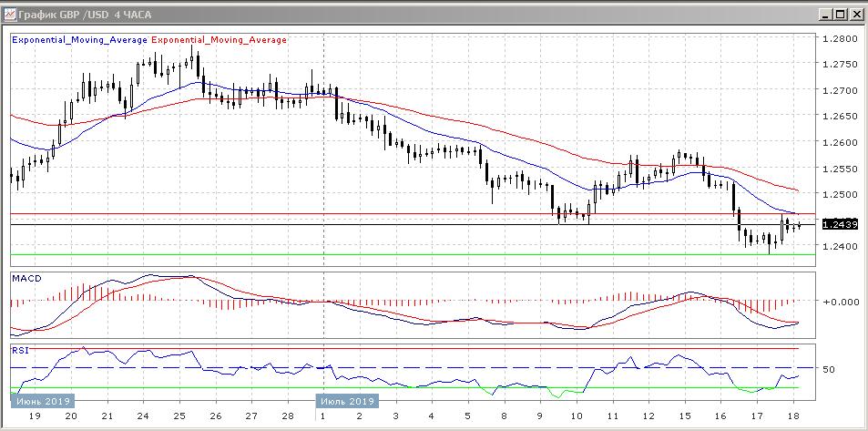Viewport: 868px width, 431px height.
Task: Minimize the GBP/USD chart window
Action: 823,15
